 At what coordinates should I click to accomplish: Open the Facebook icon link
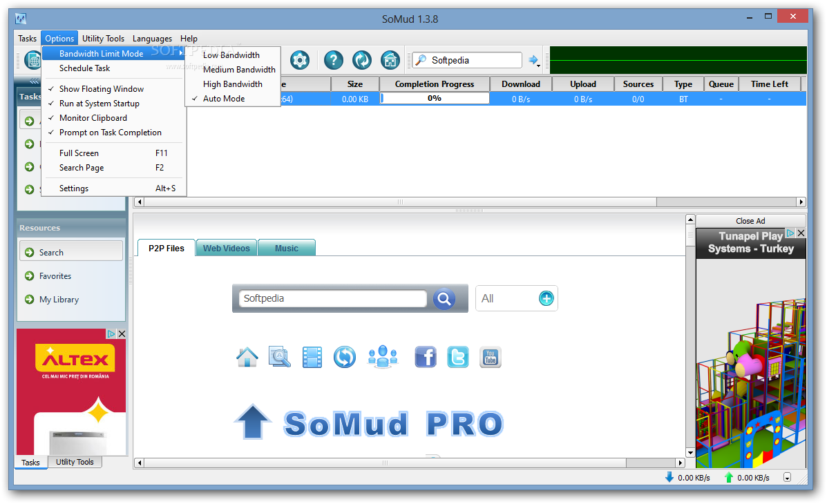coord(425,358)
